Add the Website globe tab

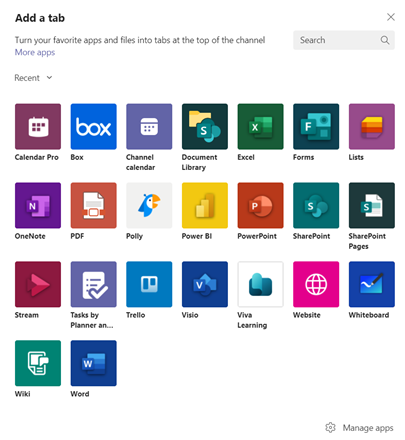pos(316,284)
